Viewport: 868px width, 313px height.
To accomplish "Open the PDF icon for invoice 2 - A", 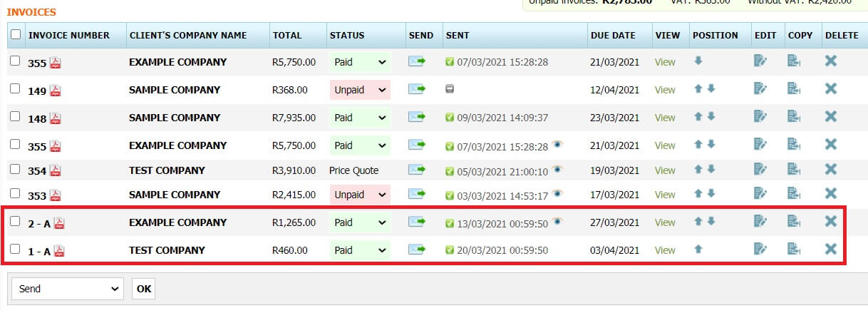I will click(x=59, y=223).
